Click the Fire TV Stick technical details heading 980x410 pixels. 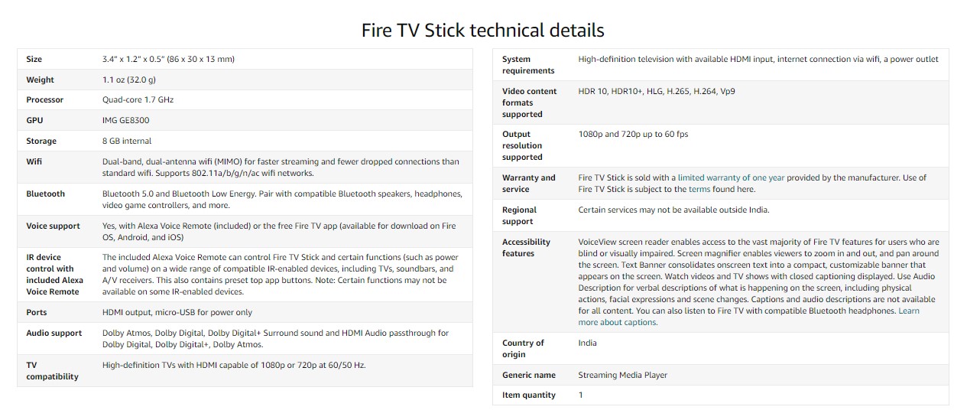point(483,30)
